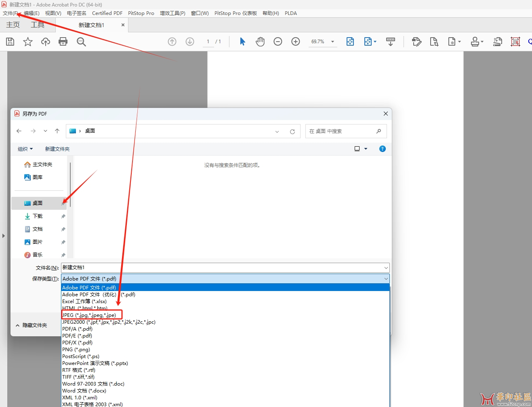This screenshot has width=532, height=407.
Task: Click the star bookmark icon
Action: pos(28,42)
